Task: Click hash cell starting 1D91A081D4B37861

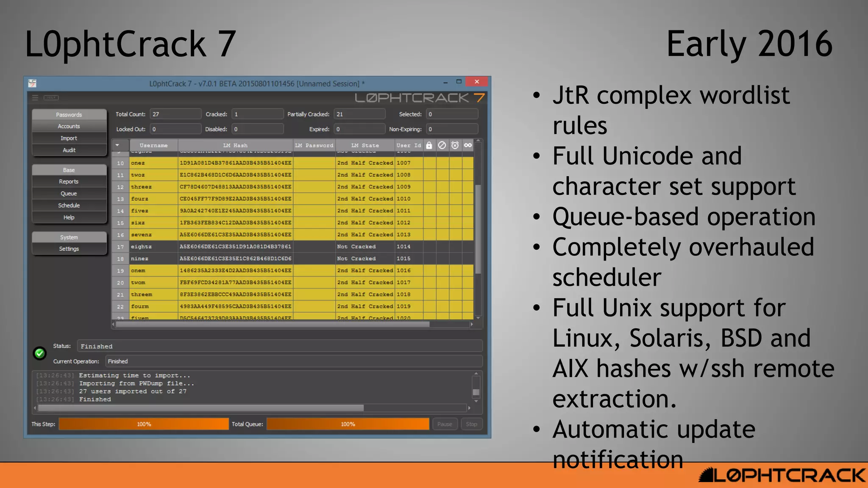Action: coord(235,163)
